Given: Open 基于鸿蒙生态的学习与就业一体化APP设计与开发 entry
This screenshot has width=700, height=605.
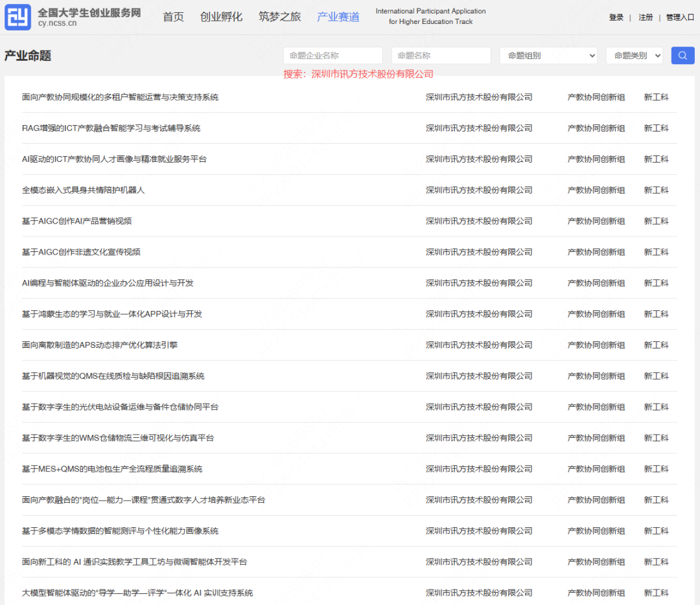Looking at the screenshot, I should pos(112,314).
